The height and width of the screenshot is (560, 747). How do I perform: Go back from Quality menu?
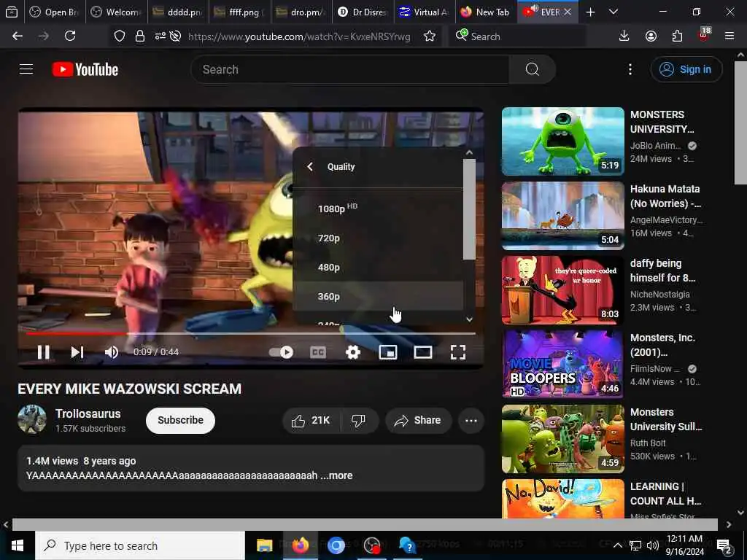click(x=310, y=167)
